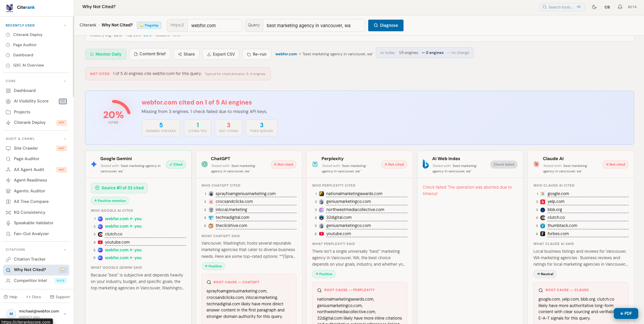Viewport: 644px width, 324px height.
Task: Collapse the Citations sidebar section
Action: click(65, 250)
